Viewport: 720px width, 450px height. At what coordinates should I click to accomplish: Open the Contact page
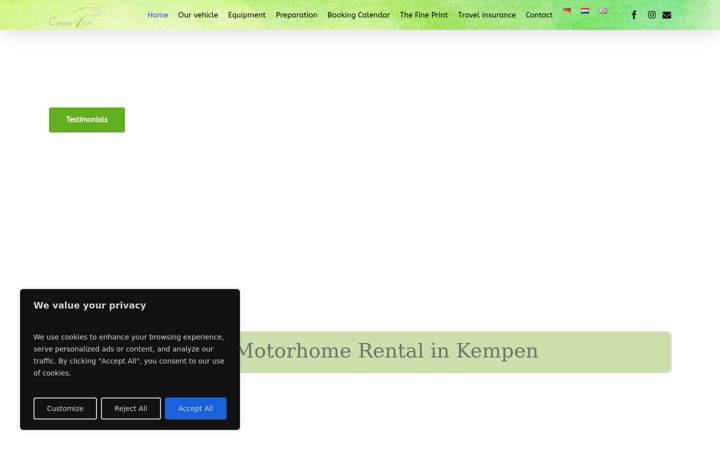539,15
